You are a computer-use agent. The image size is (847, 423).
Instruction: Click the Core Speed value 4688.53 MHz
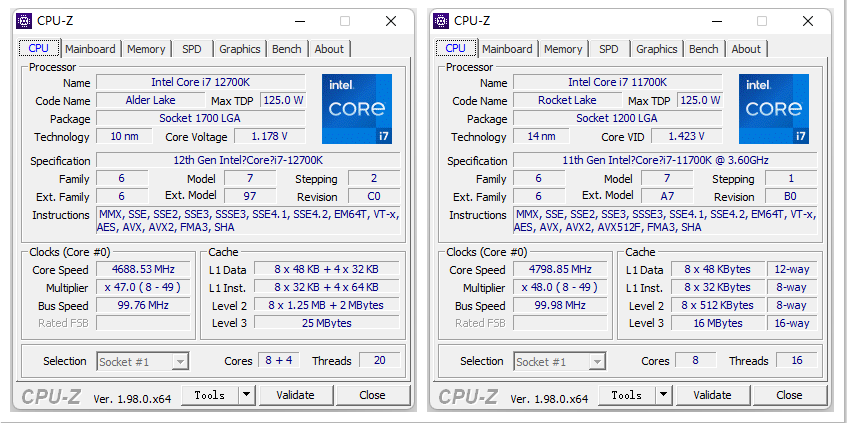coord(143,269)
